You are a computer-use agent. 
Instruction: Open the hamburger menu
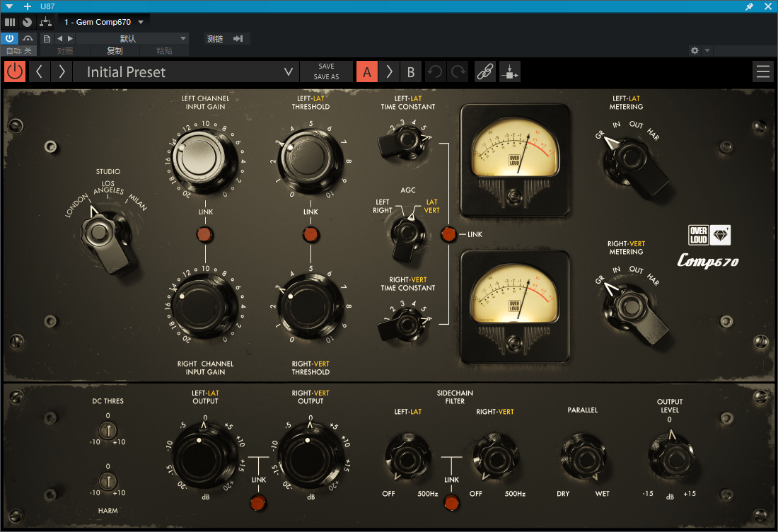pyautogui.click(x=763, y=72)
